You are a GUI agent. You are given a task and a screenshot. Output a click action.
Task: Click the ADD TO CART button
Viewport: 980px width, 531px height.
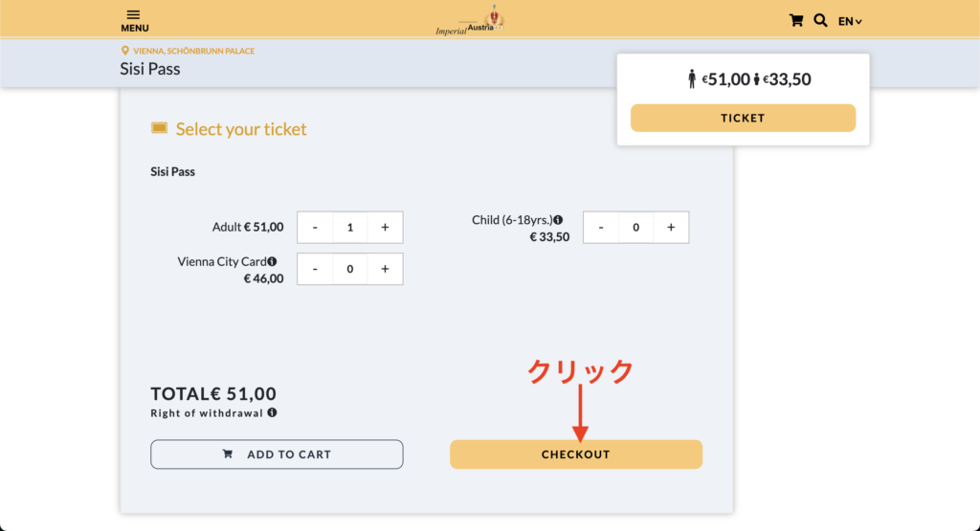click(277, 454)
